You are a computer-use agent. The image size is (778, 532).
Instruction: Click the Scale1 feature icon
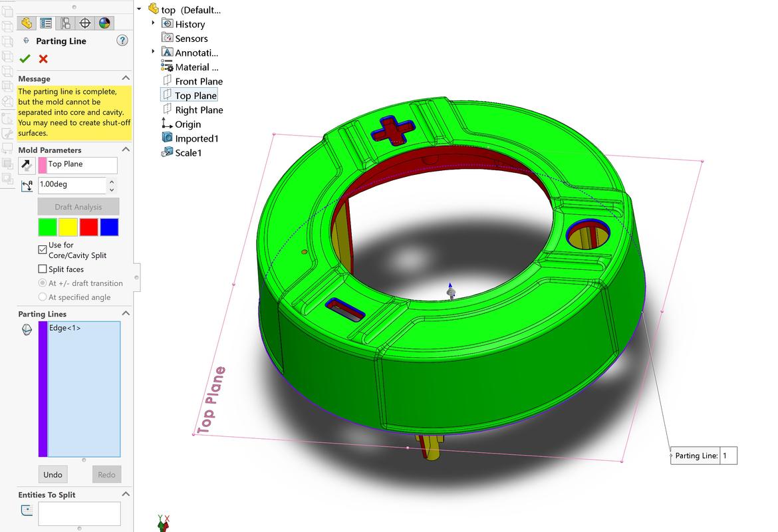(x=167, y=152)
